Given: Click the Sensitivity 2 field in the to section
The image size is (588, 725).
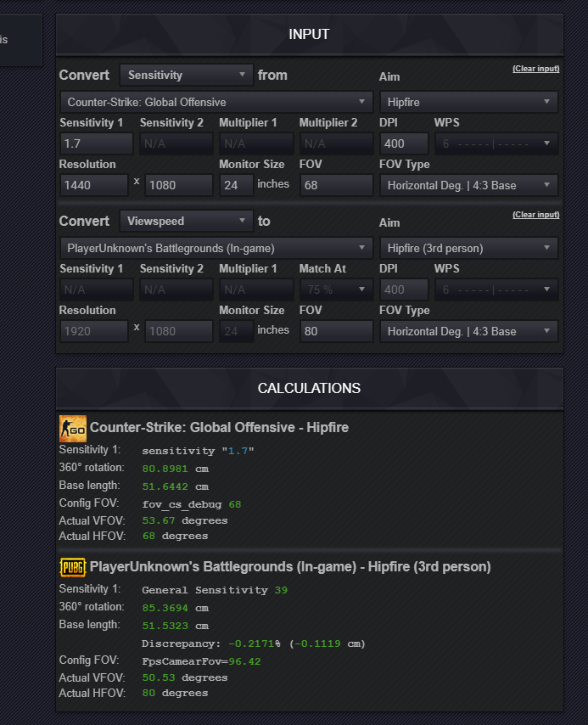Looking at the screenshot, I should (x=176, y=289).
